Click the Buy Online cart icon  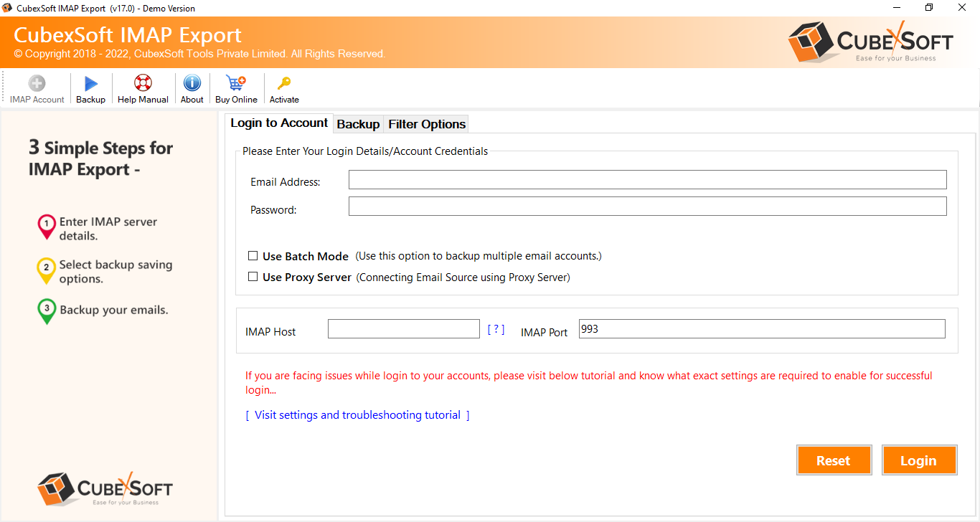point(236,84)
